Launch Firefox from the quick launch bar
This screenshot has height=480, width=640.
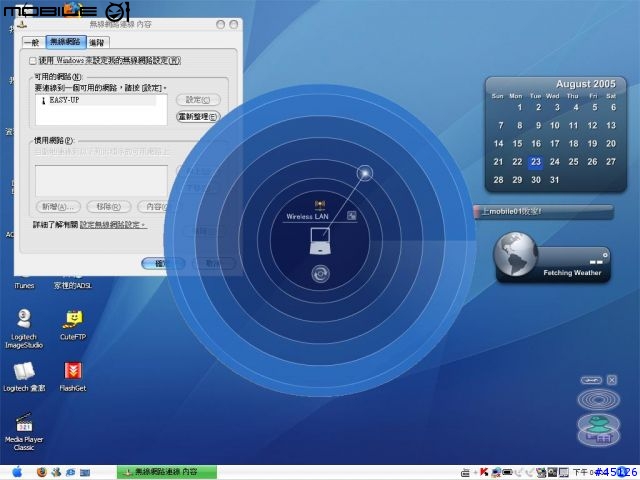[x=41, y=472]
